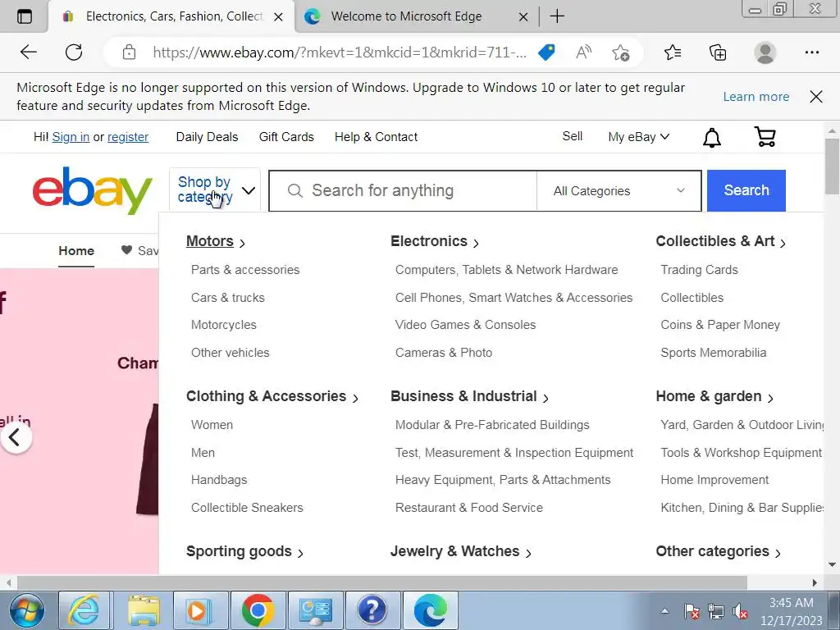840x630 pixels.
Task: Open Help & Contact
Action: point(376,137)
